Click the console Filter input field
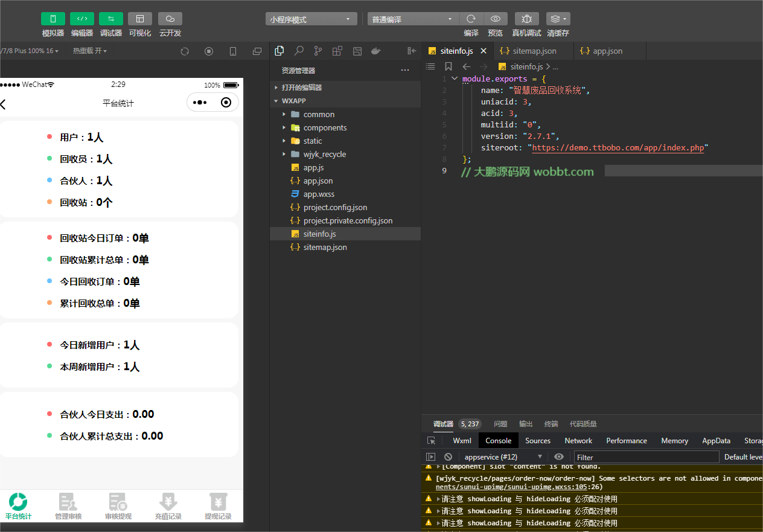Viewport: 763px width, 532px height. [646, 457]
